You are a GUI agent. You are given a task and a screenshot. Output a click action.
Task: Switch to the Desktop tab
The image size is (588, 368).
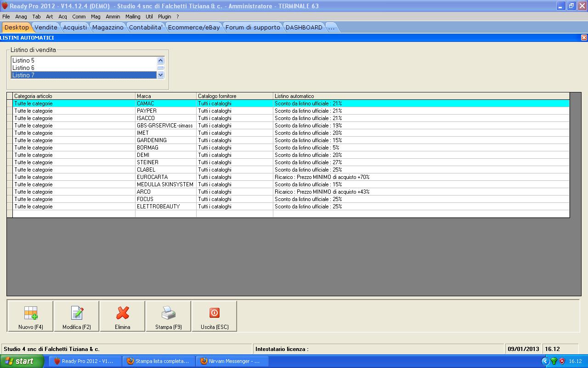[x=17, y=27]
